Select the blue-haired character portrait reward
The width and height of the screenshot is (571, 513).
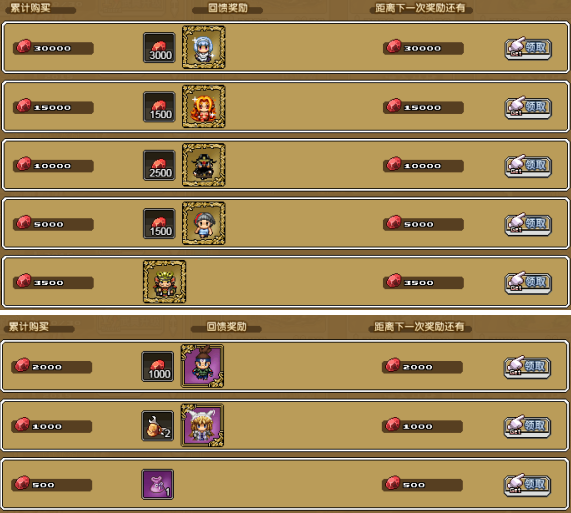coord(204,47)
